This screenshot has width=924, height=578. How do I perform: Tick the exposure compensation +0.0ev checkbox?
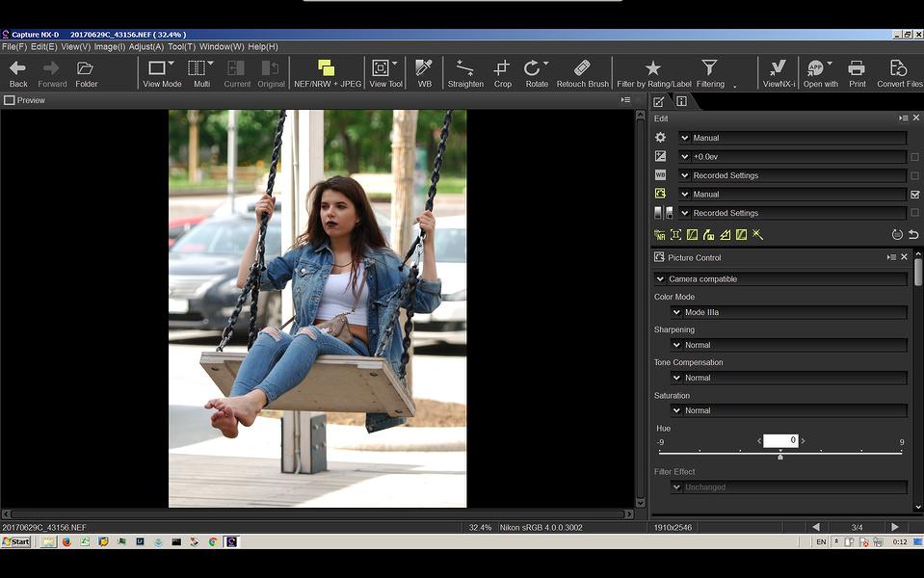(x=914, y=157)
